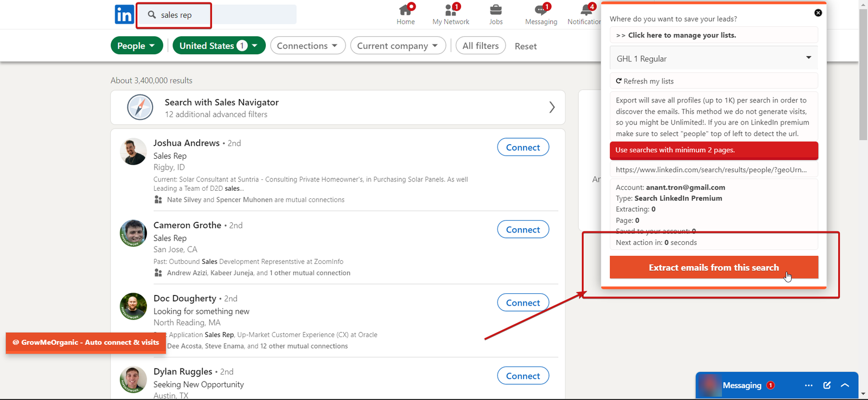
Task: Click the LinkedIn logo icon
Action: [x=124, y=15]
